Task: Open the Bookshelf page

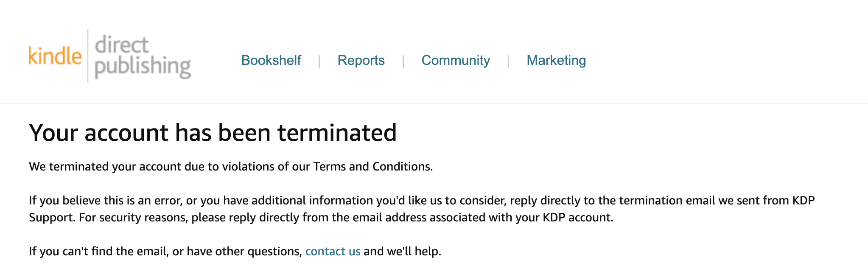Action: [271, 60]
